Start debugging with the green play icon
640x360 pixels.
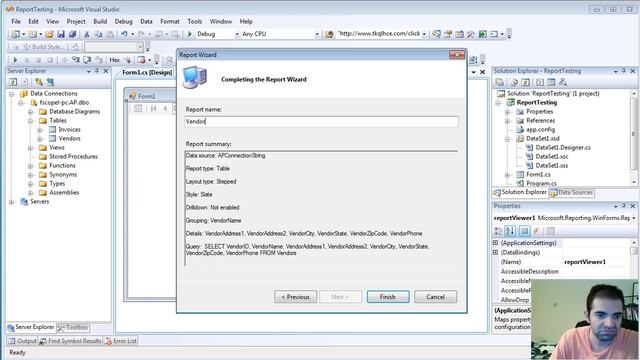(x=189, y=34)
